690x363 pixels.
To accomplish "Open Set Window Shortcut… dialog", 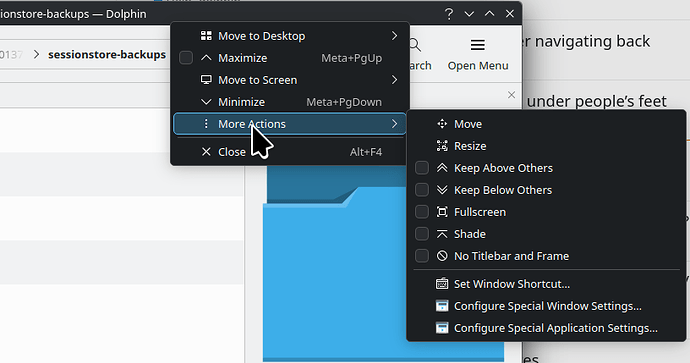I will (546, 284).
